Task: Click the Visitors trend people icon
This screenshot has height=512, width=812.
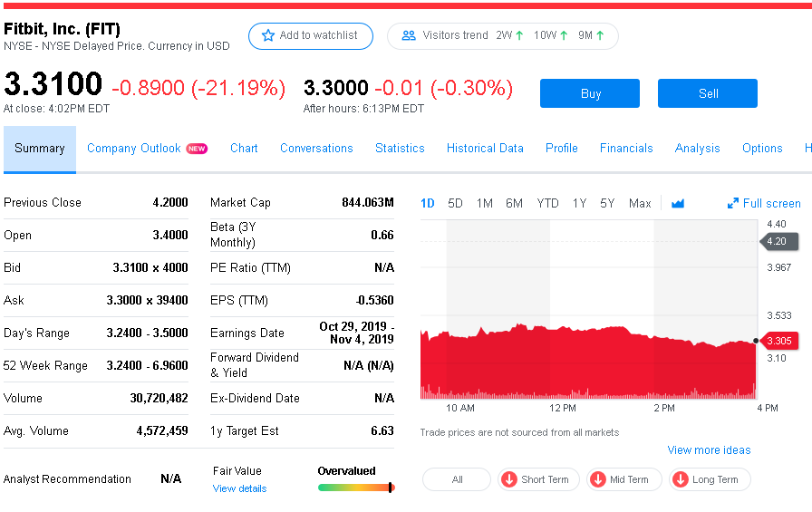Action: [409, 35]
